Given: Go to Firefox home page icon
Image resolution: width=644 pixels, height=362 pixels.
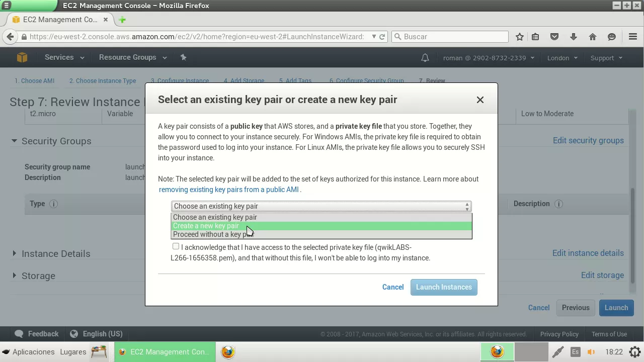Looking at the screenshot, I should (x=593, y=37).
